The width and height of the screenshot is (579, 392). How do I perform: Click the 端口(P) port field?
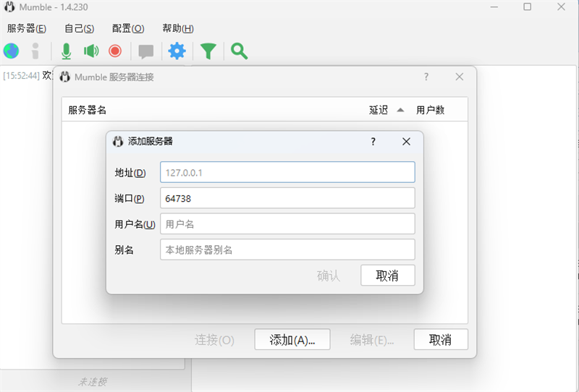coord(287,198)
